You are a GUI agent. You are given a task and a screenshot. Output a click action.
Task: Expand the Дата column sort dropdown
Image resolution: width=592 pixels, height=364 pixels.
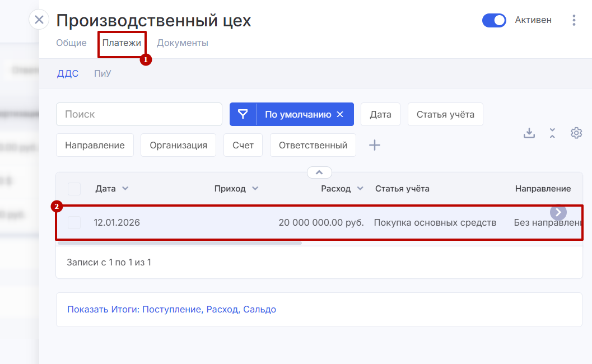pos(125,189)
